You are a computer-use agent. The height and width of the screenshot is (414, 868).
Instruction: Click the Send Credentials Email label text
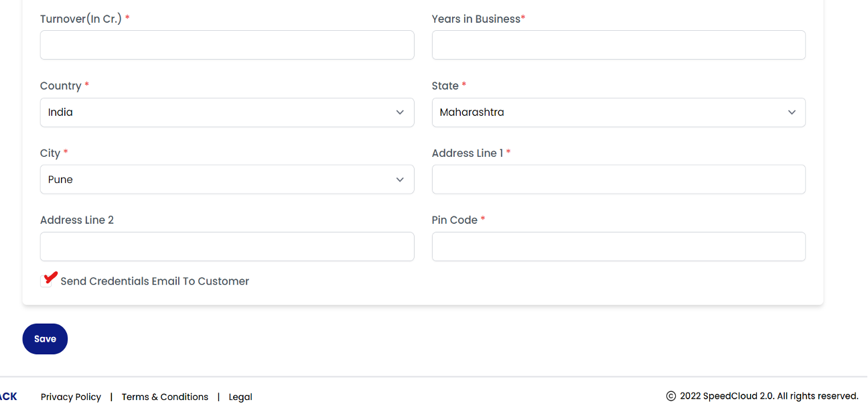tap(155, 281)
